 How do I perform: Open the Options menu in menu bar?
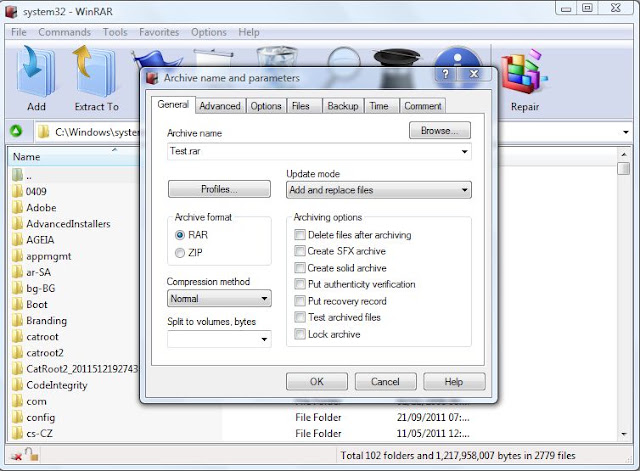tap(209, 32)
